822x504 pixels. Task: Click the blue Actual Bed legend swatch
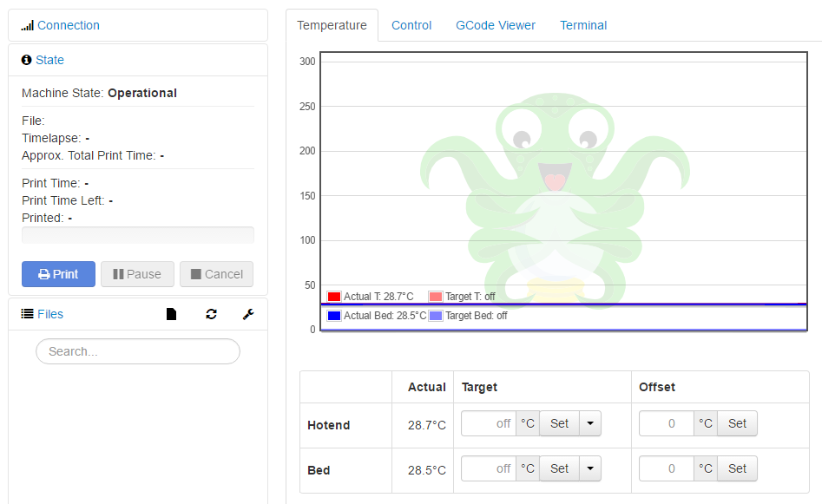click(334, 316)
